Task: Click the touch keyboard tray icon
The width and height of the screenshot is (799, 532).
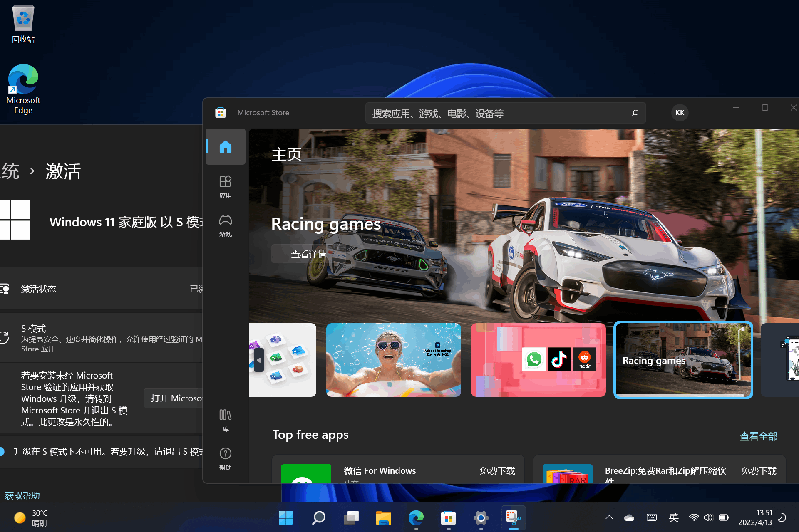Action: 652,517
